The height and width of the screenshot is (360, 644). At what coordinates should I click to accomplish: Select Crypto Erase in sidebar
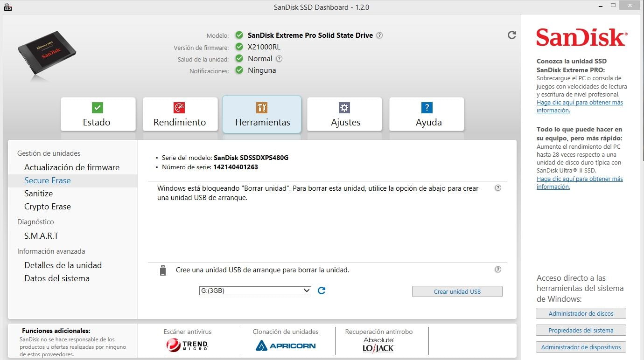(x=48, y=207)
